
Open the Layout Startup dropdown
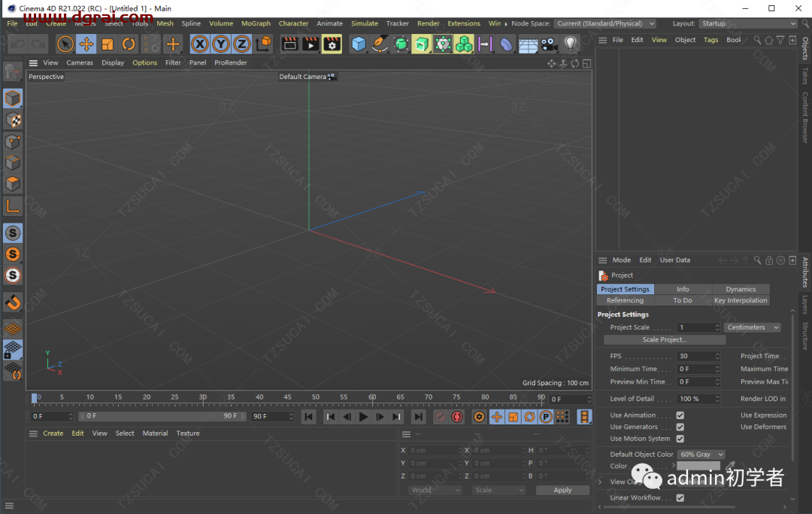(748, 23)
